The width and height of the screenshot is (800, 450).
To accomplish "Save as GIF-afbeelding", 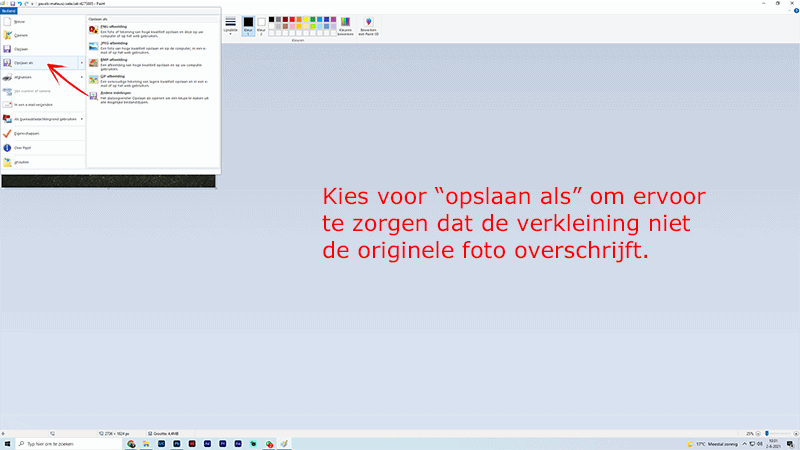I will [x=153, y=80].
